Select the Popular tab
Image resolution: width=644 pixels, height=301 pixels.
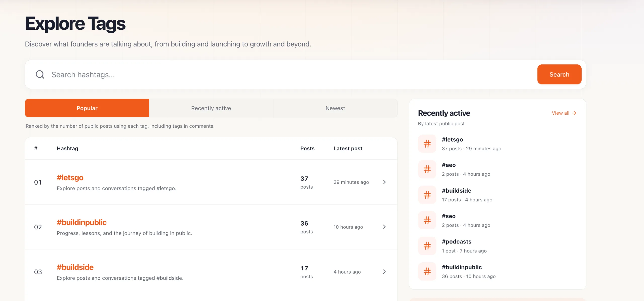pyautogui.click(x=87, y=108)
